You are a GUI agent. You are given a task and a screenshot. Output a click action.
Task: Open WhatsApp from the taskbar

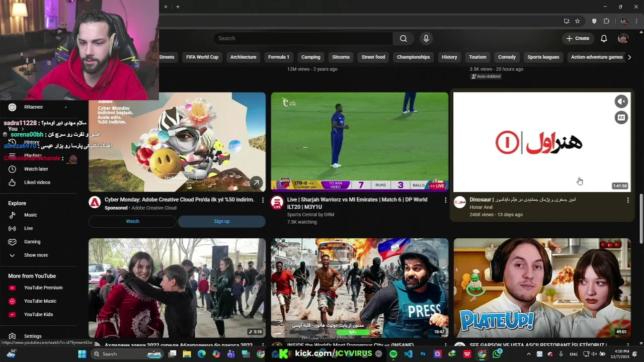(497, 354)
